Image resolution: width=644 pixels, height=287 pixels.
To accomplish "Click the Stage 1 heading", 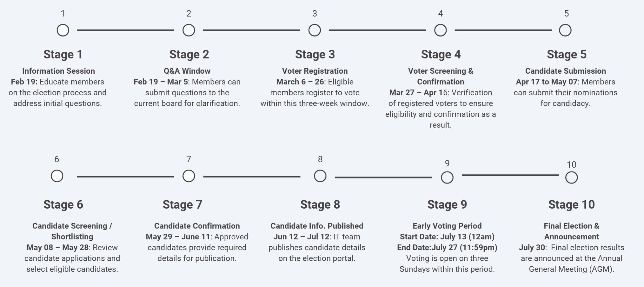I will pos(63,54).
